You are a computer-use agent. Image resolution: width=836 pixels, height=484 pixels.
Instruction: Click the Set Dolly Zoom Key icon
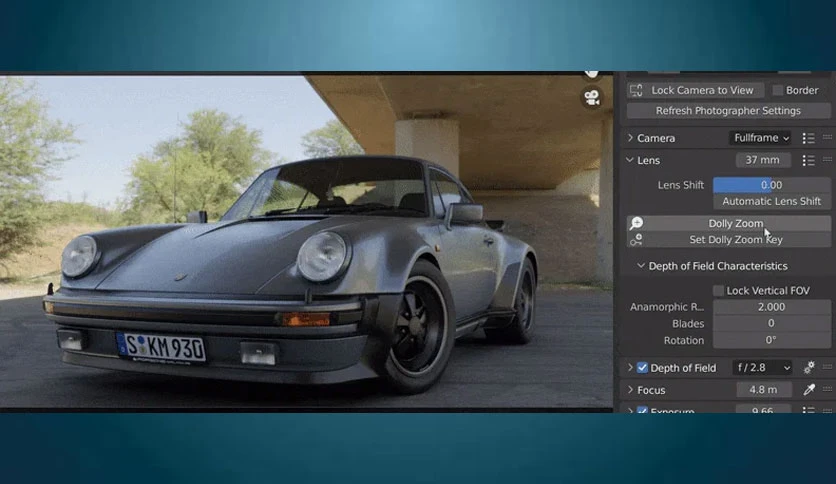(636, 240)
